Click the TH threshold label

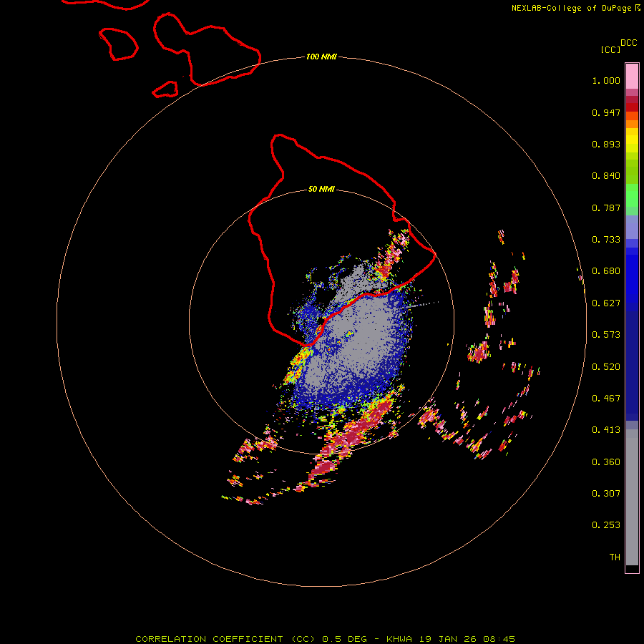coord(615,557)
